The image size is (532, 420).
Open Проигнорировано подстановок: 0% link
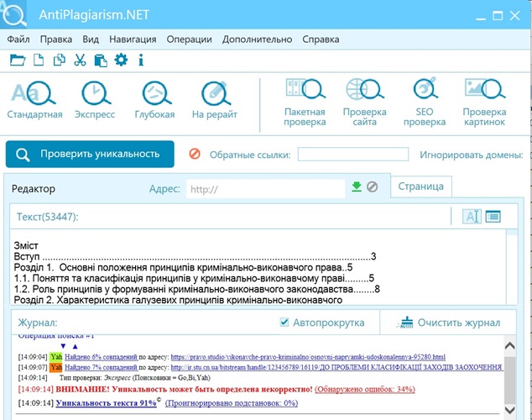pyautogui.click(x=232, y=403)
